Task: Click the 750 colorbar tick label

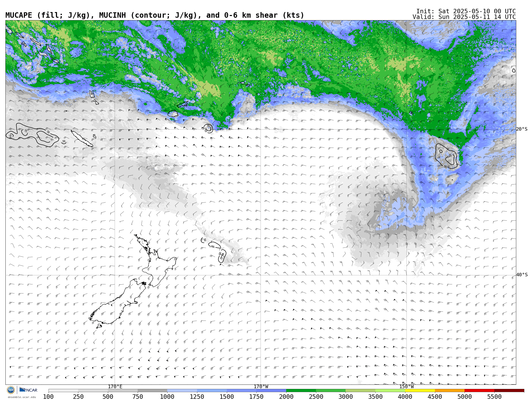Action: tap(138, 397)
